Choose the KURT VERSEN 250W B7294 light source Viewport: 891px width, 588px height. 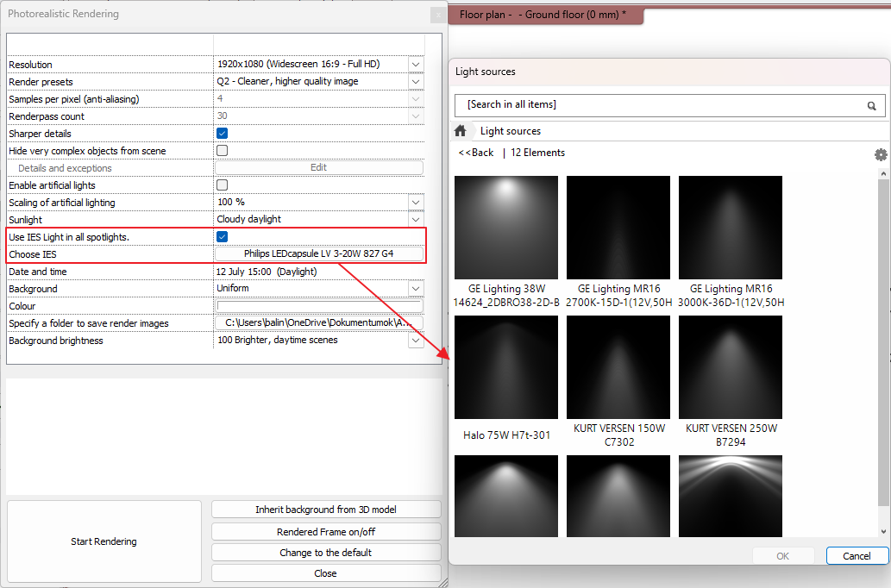[x=730, y=367]
